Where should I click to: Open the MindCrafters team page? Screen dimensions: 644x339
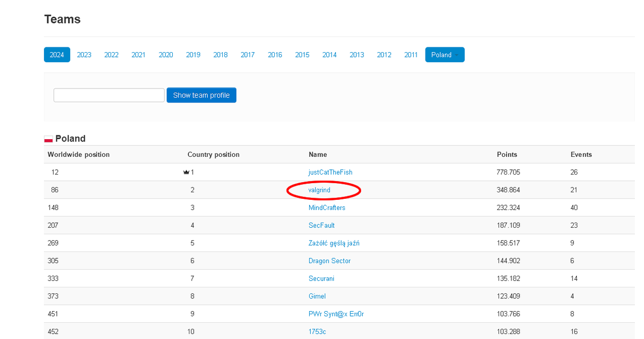(327, 208)
